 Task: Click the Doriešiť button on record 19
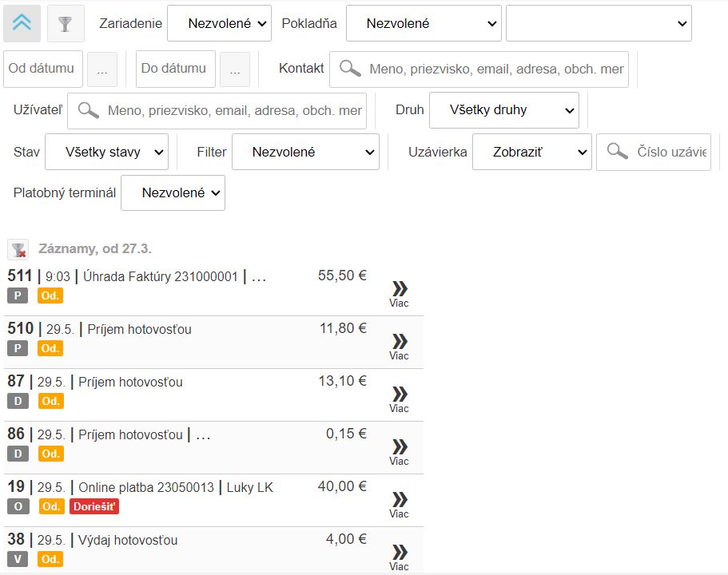[93, 506]
